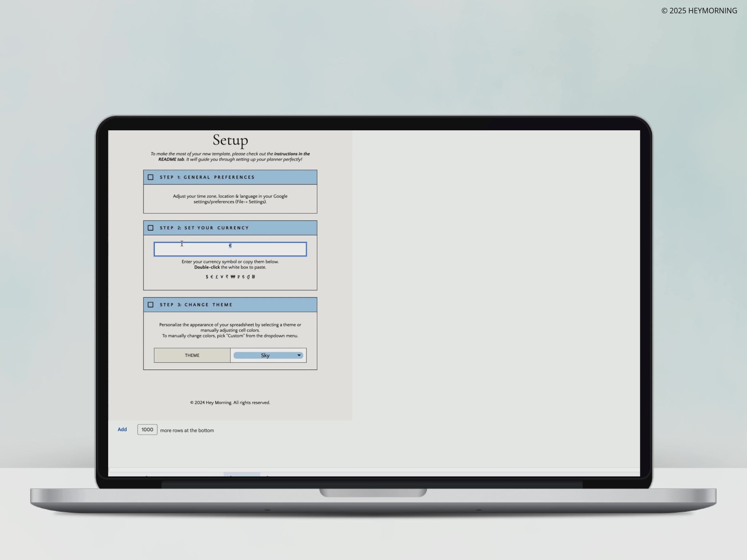Select the 'Enter your currency symbol' instruction text
This screenshot has height=560, width=747.
pos(230,264)
